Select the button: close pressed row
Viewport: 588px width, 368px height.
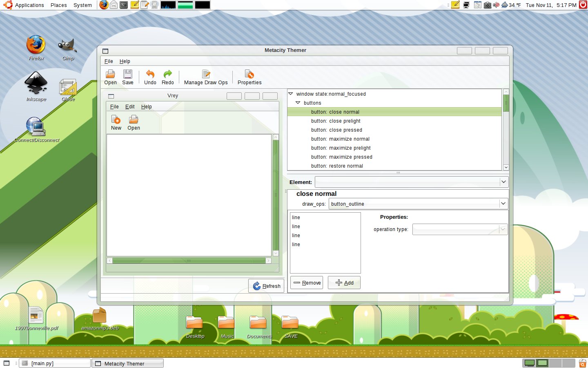tap(394, 130)
